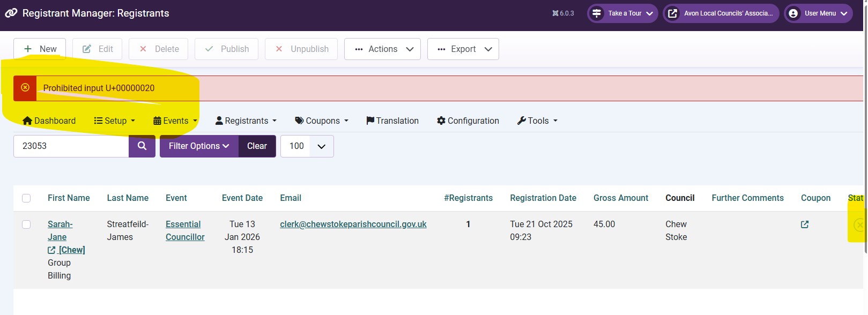868x315 pixels.
Task: Expand the Actions dropdown
Action: point(383,49)
